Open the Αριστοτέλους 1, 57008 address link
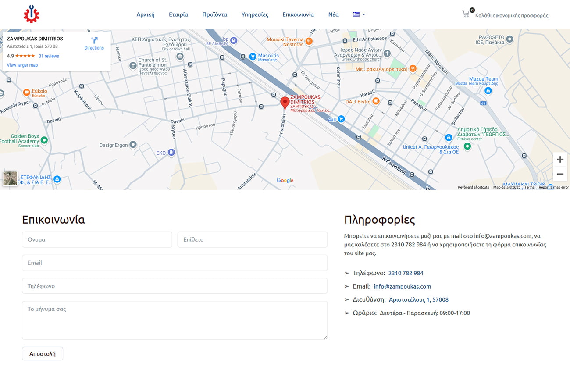 pyautogui.click(x=419, y=300)
